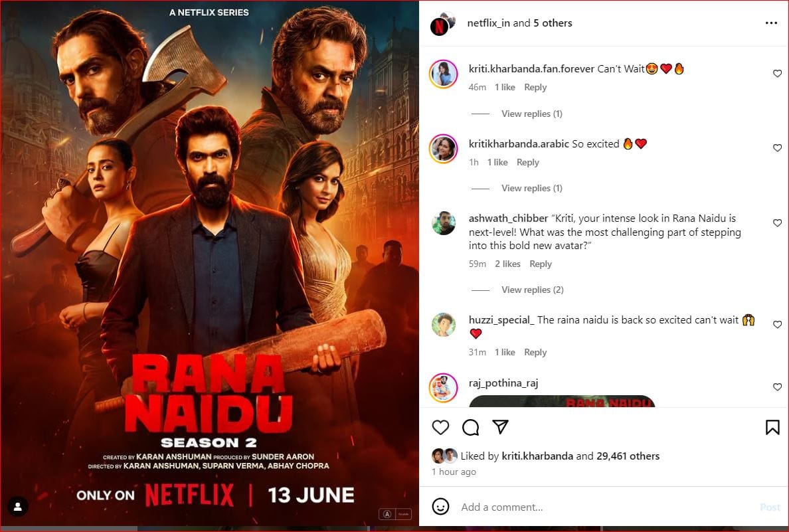Open the 29,461 others likes list
The image size is (789, 532).
tap(628, 456)
